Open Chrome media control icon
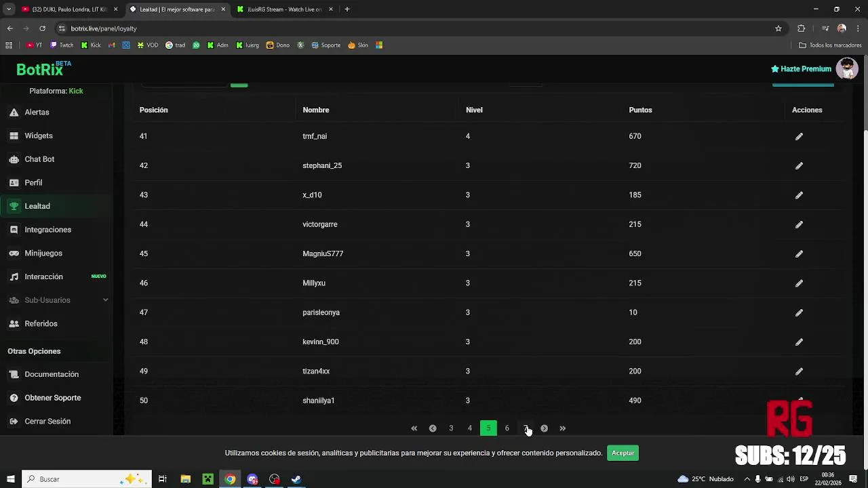Screen dimensions: 868x488 click(825, 28)
